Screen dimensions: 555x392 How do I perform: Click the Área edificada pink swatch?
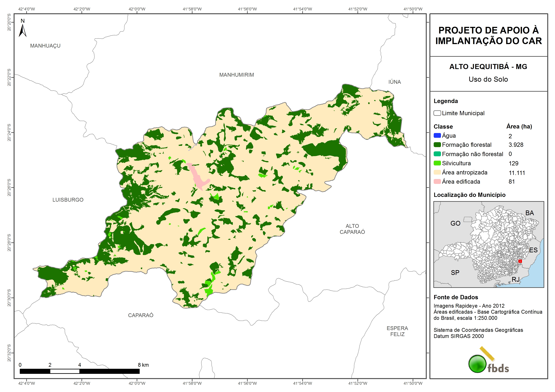(x=437, y=182)
